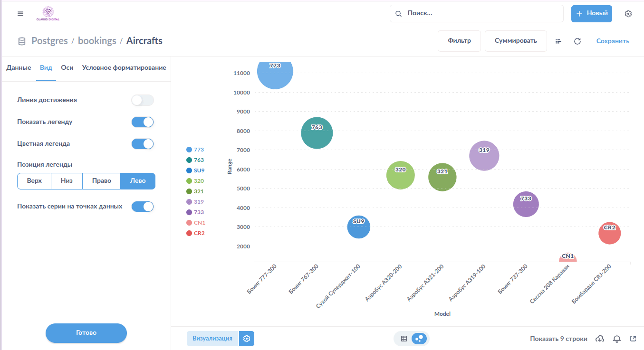Disable the Цветная легенда switch
The width and height of the screenshot is (644, 350).
(x=143, y=143)
